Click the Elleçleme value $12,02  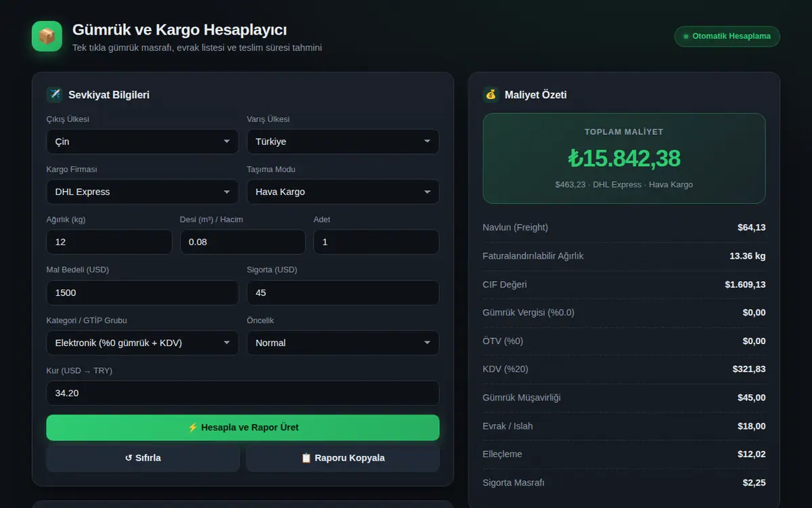pos(752,454)
